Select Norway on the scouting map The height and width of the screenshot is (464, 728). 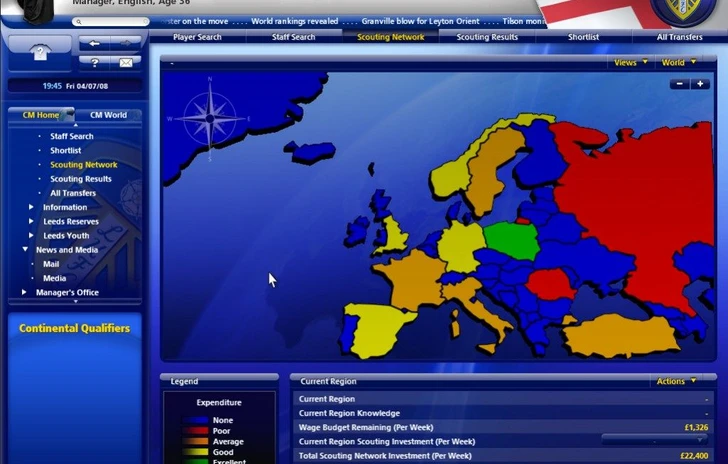point(451,177)
